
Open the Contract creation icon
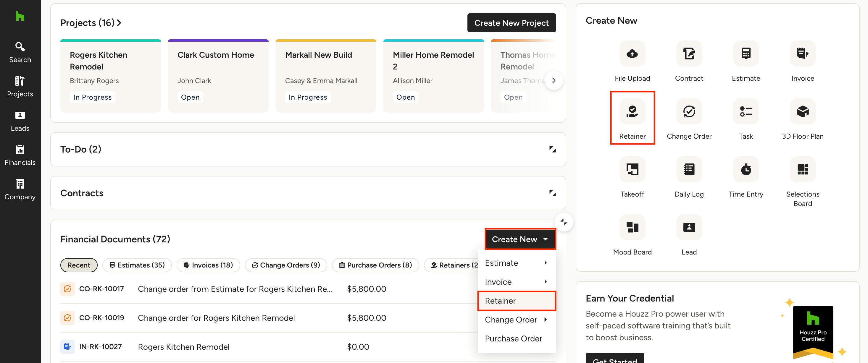coord(689,54)
